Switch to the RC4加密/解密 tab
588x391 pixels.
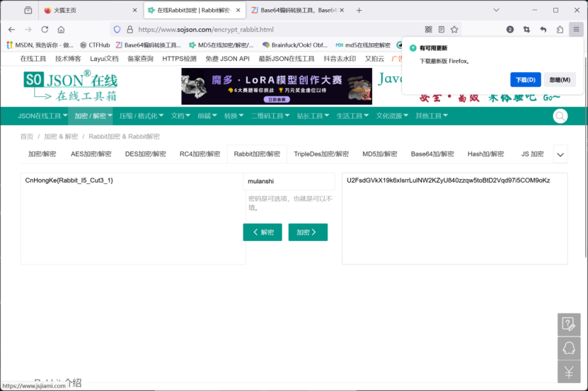coord(200,154)
